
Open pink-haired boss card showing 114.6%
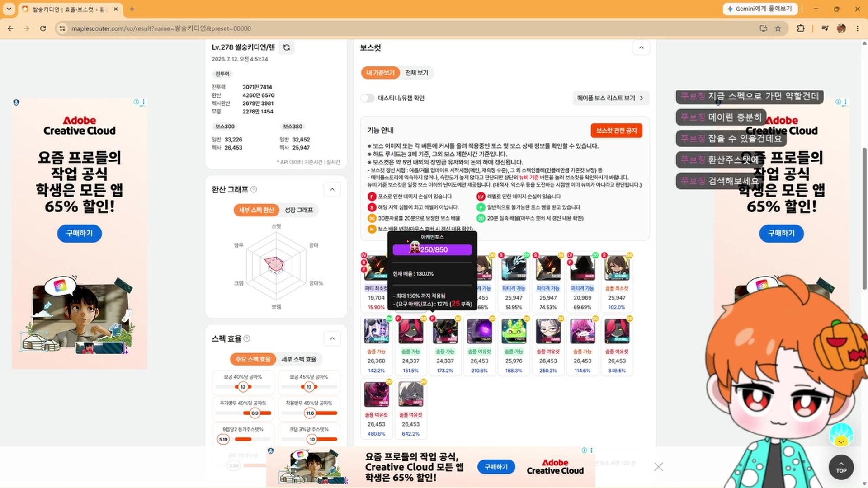pyautogui.click(x=582, y=345)
